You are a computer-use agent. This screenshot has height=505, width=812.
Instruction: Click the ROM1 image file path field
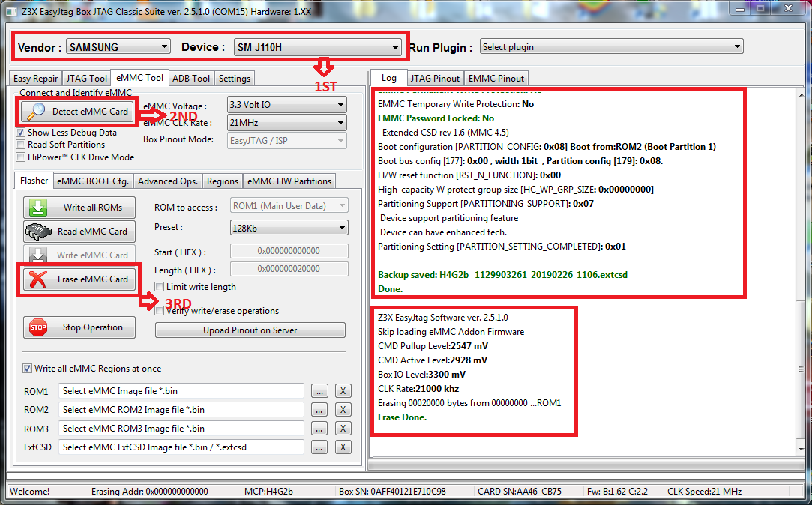(x=181, y=391)
